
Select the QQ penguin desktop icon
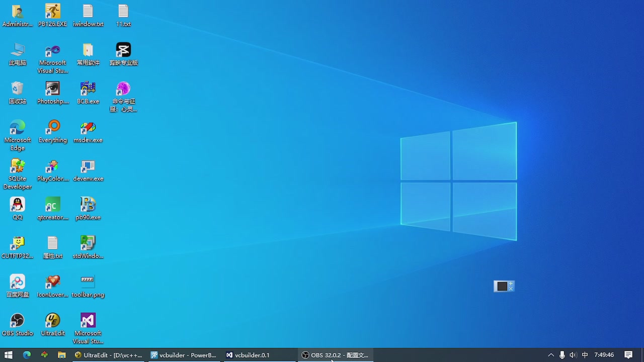pyautogui.click(x=18, y=205)
